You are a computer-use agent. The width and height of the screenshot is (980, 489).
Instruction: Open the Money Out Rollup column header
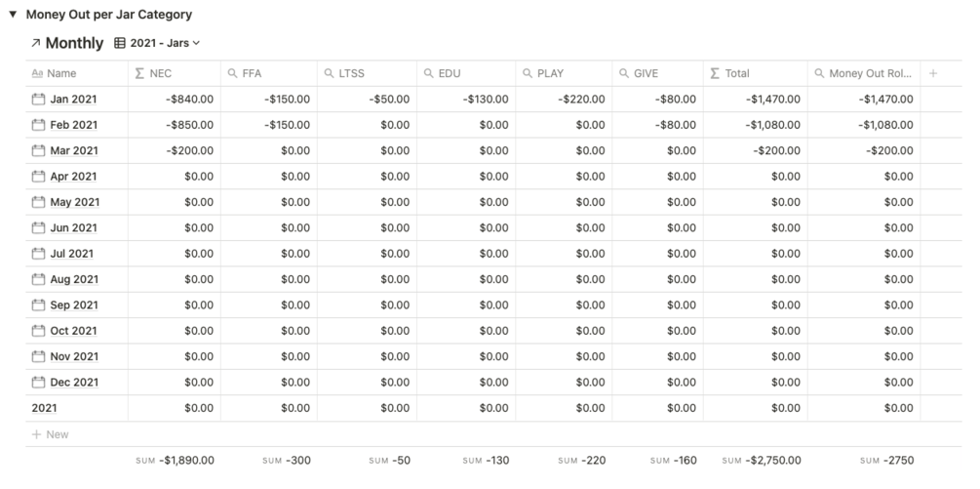point(864,73)
